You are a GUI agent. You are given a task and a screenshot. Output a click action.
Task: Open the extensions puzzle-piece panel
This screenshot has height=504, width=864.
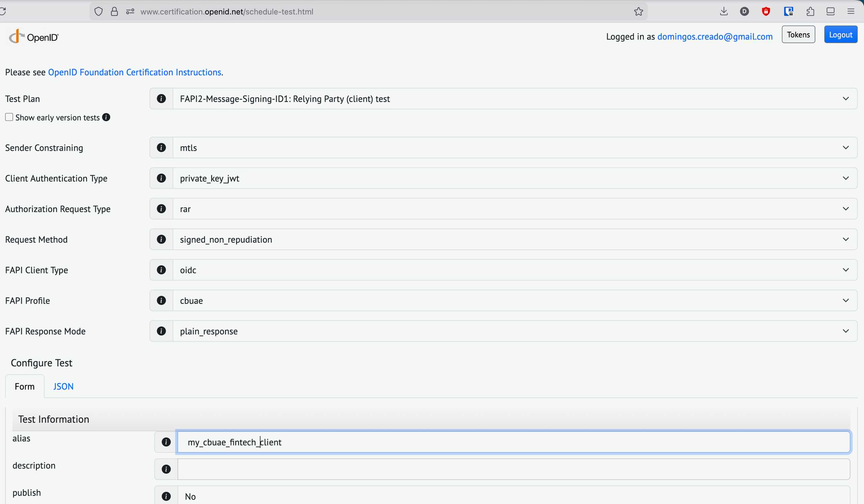coord(810,11)
